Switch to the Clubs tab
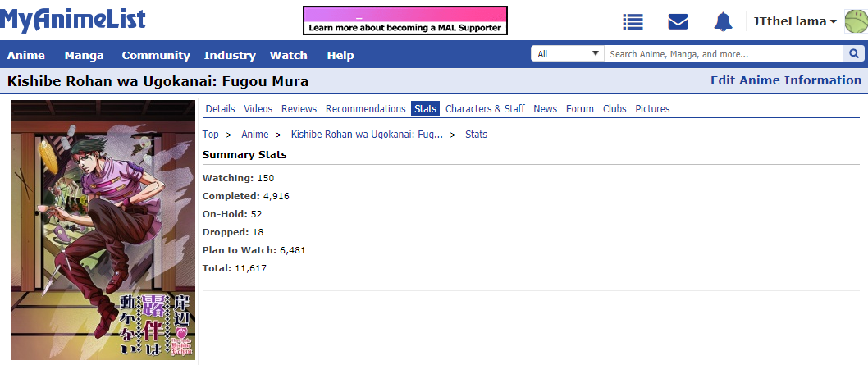 pyautogui.click(x=614, y=109)
